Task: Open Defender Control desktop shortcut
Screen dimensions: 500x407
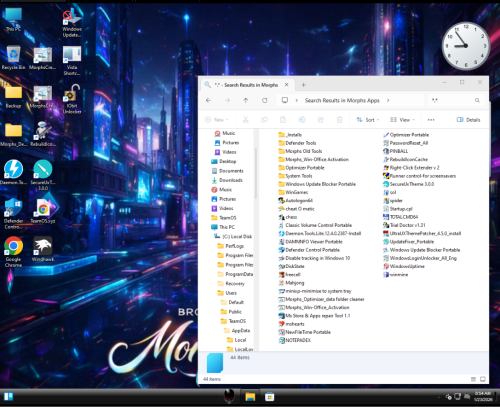Action: pyautogui.click(x=13, y=213)
